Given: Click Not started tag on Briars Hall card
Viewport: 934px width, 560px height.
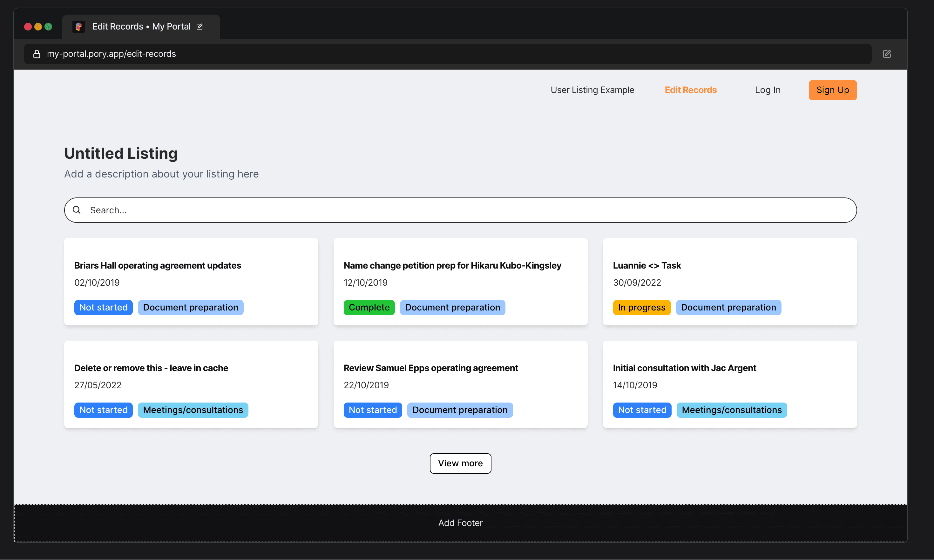Looking at the screenshot, I should pos(104,307).
